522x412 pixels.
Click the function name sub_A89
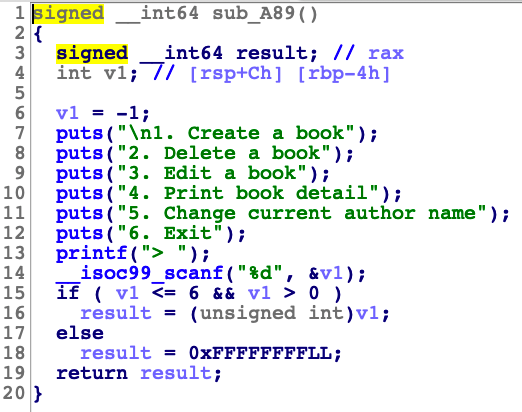click(x=253, y=14)
